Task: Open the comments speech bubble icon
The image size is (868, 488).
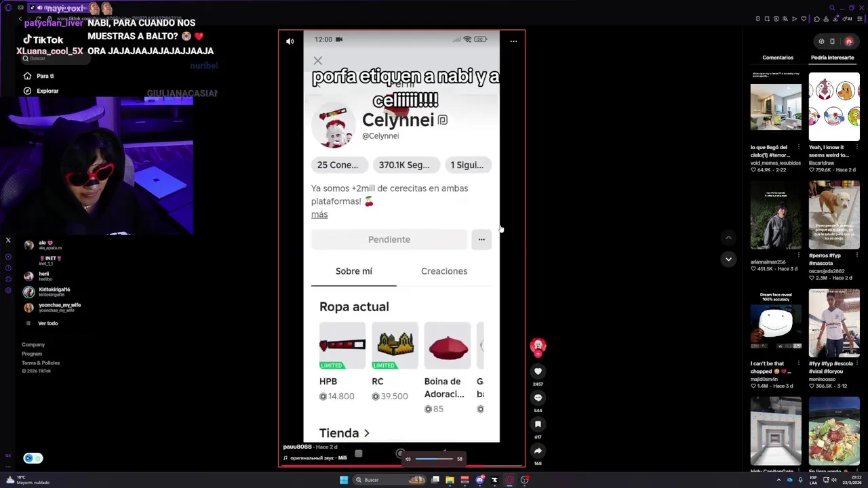Action: (538, 398)
